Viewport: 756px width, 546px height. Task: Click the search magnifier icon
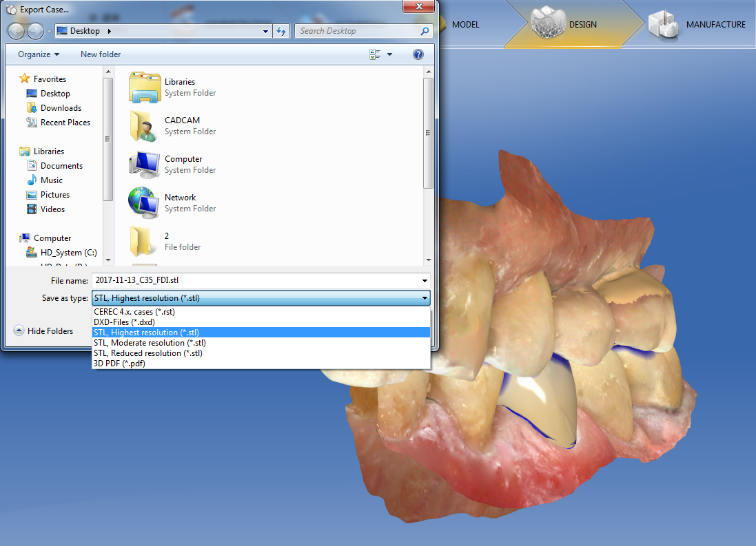[425, 31]
